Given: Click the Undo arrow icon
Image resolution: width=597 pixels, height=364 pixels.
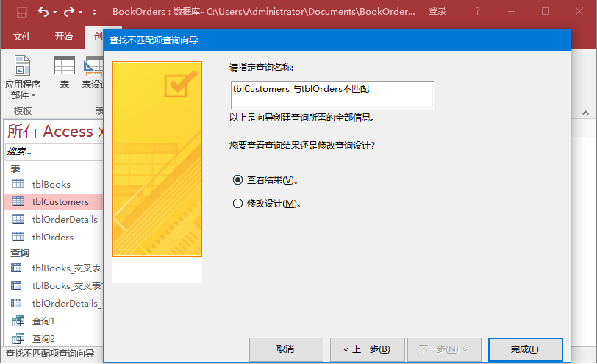Looking at the screenshot, I should point(43,12).
